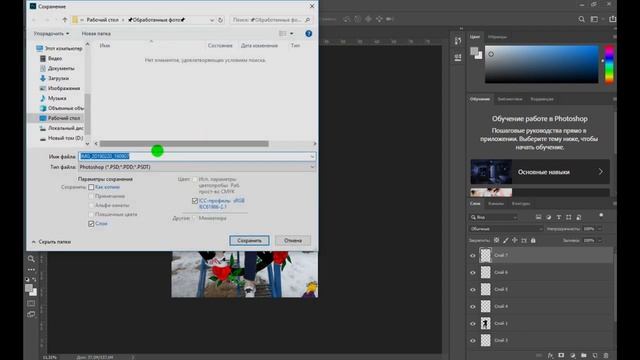Toggle the ICC-профиль sRGB checkbox
Viewport: 640px width, 360px height.
tap(195, 201)
